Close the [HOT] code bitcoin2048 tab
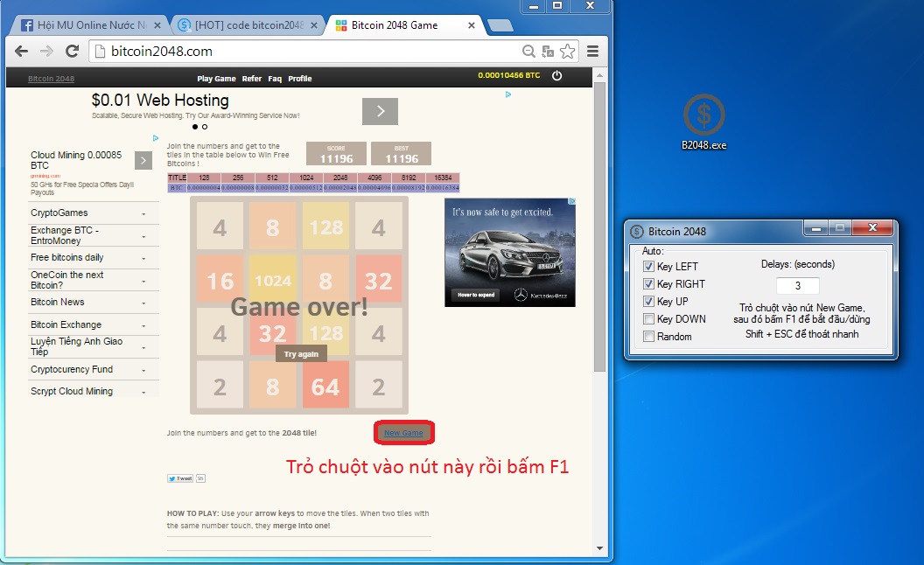 313,25
